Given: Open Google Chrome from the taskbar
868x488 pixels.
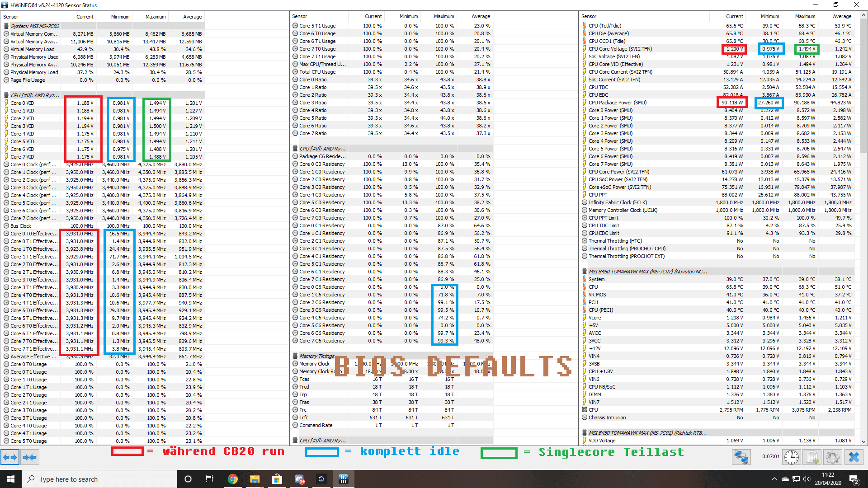Looking at the screenshot, I should tap(232, 479).
